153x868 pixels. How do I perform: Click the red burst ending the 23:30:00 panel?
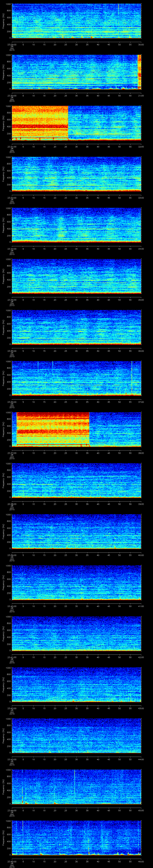(x=140, y=72)
